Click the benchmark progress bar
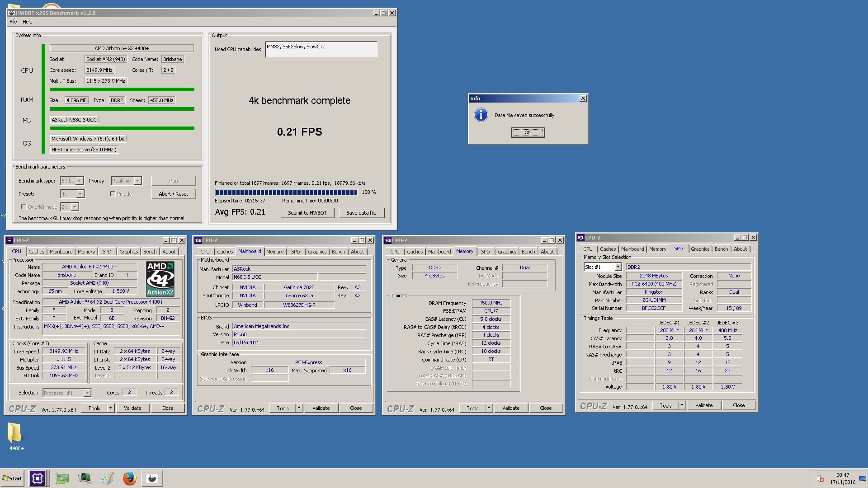 point(286,192)
